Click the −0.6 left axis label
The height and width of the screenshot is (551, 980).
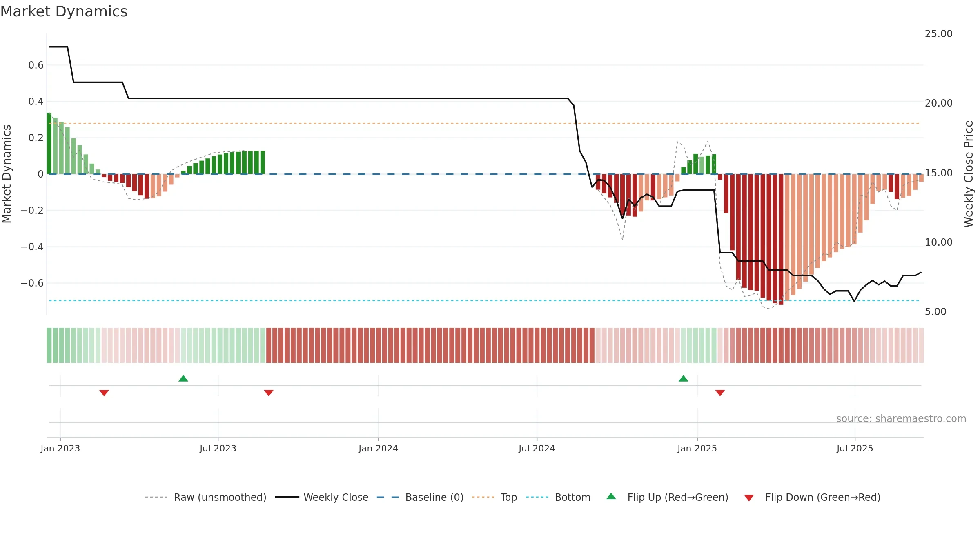click(x=32, y=283)
